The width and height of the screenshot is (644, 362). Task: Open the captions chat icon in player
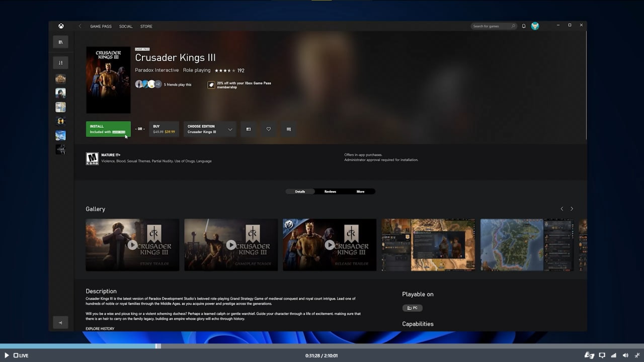tap(602, 355)
